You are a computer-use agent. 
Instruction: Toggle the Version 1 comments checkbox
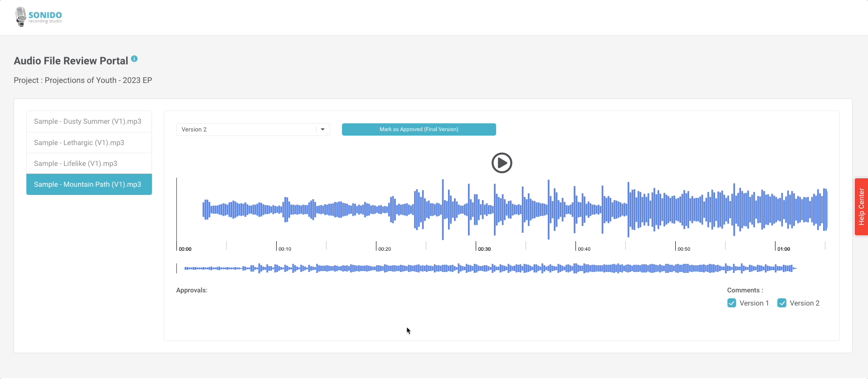tap(731, 303)
